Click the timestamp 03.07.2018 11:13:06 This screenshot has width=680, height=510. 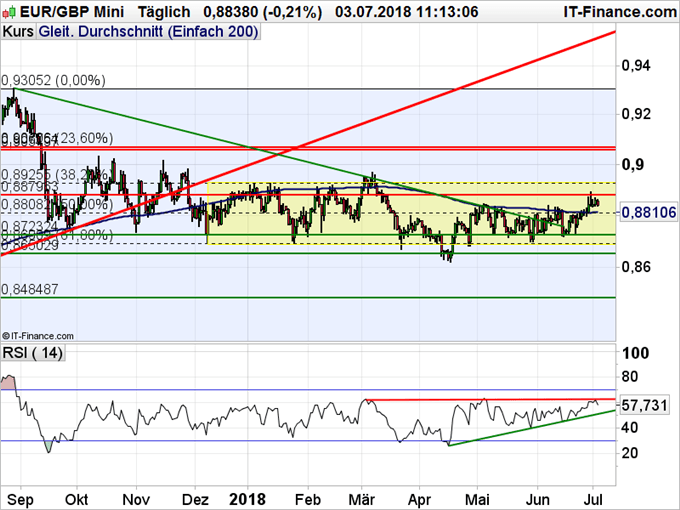(x=406, y=12)
